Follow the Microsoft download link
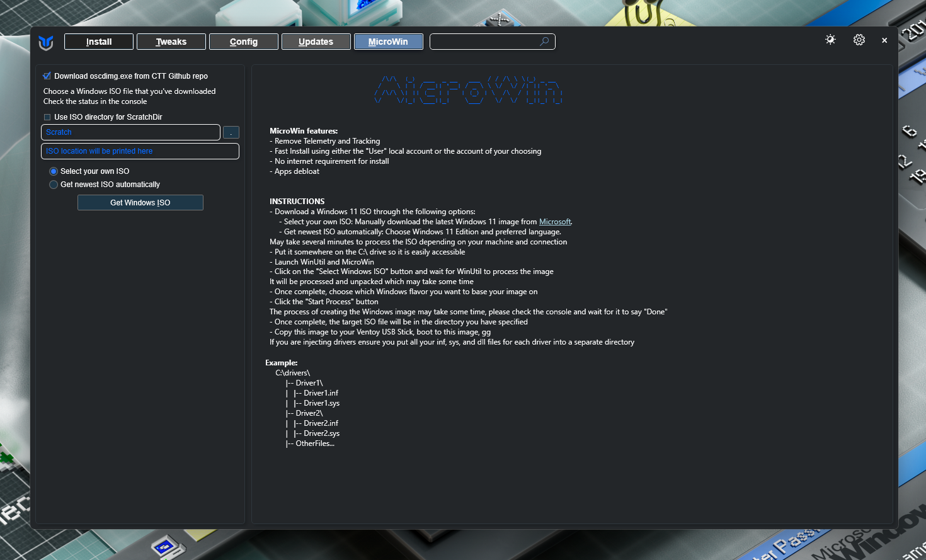Viewport: 926px width, 560px height. pos(554,222)
